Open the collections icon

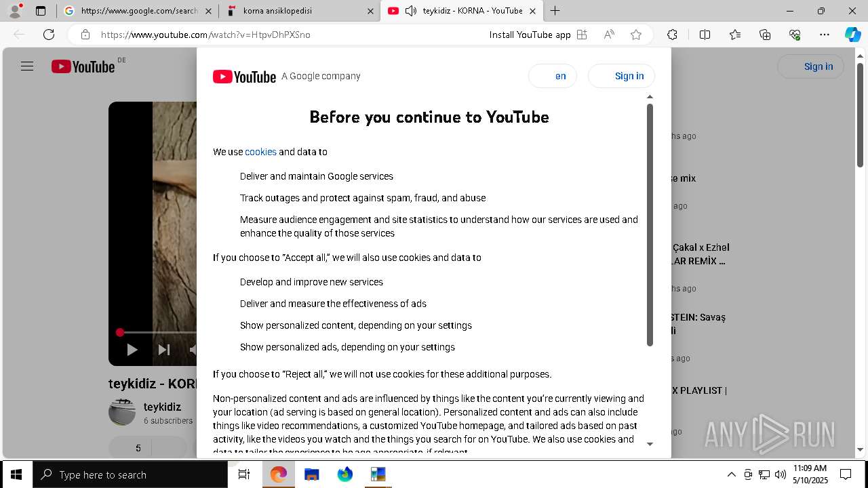pyautogui.click(x=765, y=35)
